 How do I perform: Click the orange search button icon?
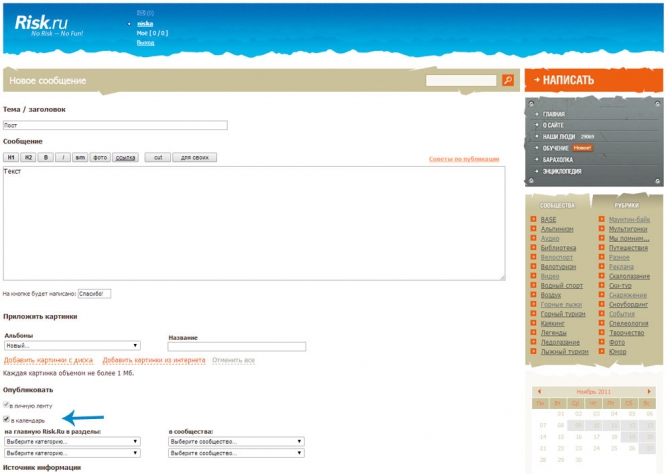pyautogui.click(x=508, y=80)
